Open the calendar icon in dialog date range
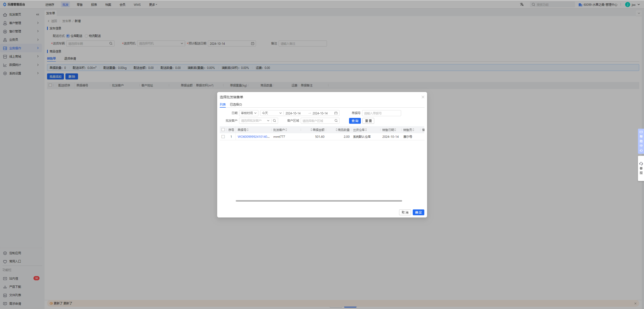This screenshot has height=309, width=644. click(336, 113)
